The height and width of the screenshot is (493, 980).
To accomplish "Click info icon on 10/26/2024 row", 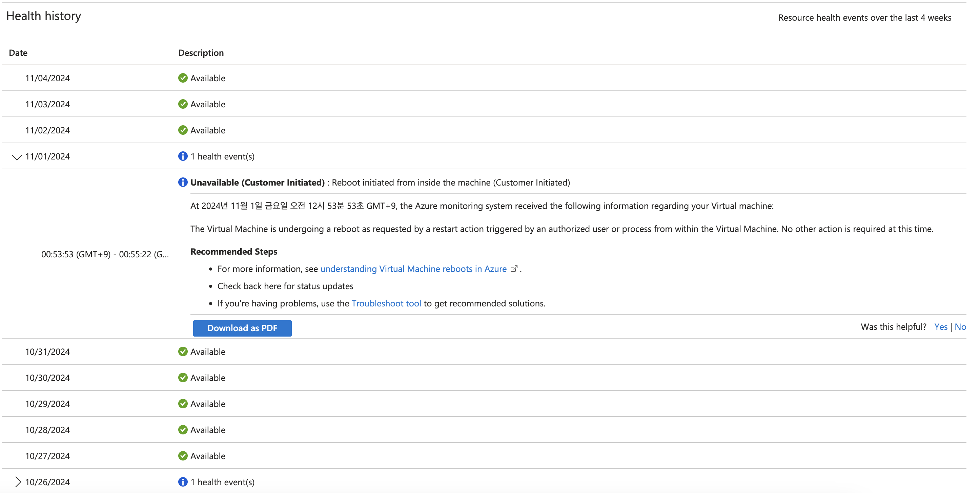I will (x=183, y=482).
